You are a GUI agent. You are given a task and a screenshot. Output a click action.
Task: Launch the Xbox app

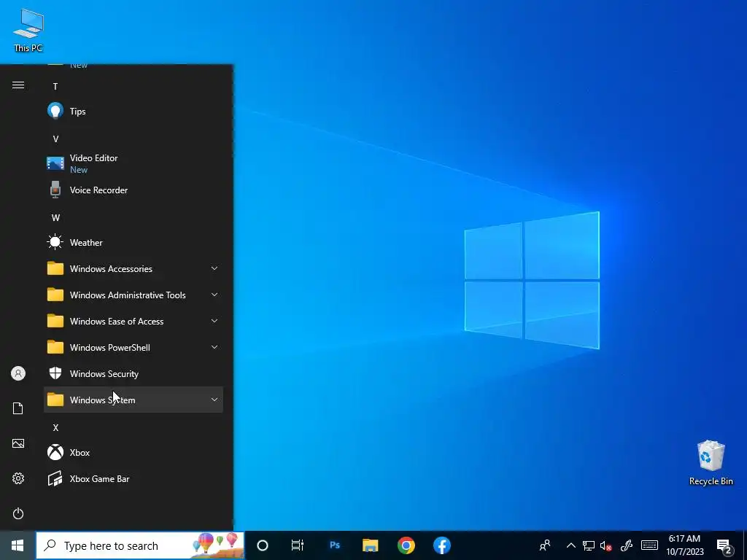(x=133, y=452)
